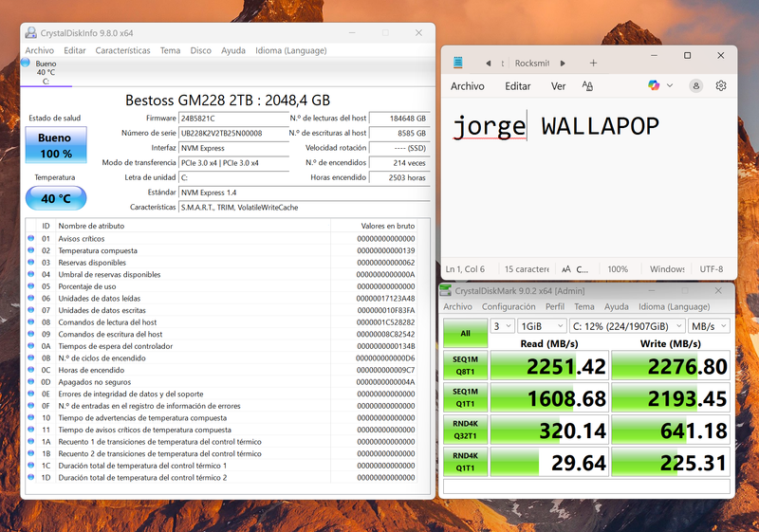Click the Copilot icon in Notepad
759x532 pixels.
click(654, 85)
